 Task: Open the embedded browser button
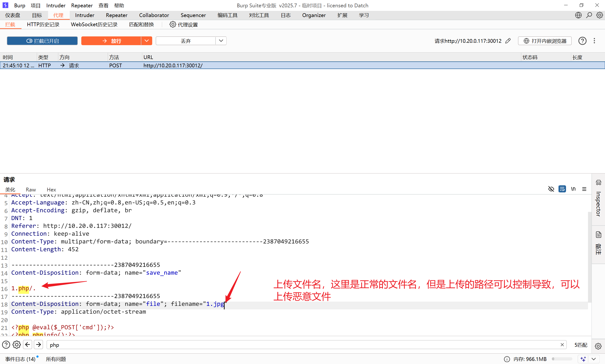544,41
